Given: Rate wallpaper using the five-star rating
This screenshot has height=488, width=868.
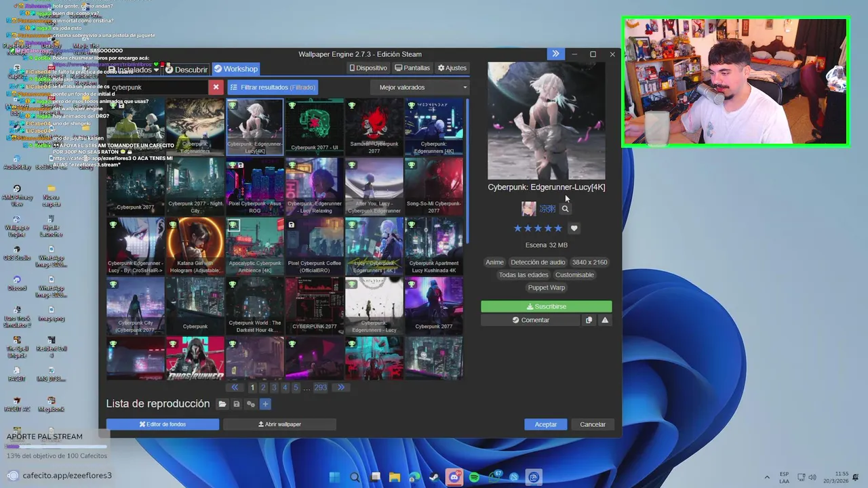Looking at the screenshot, I should click(x=538, y=228).
